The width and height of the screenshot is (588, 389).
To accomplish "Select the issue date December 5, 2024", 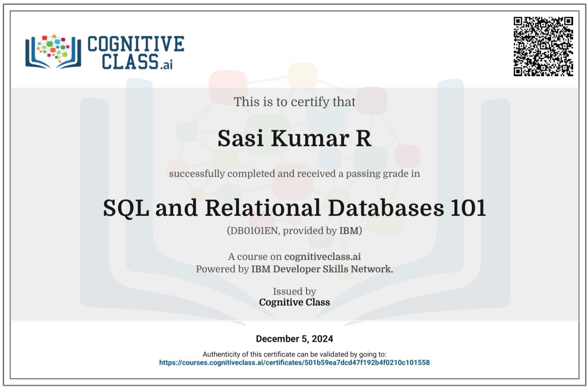I will [x=294, y=339].
